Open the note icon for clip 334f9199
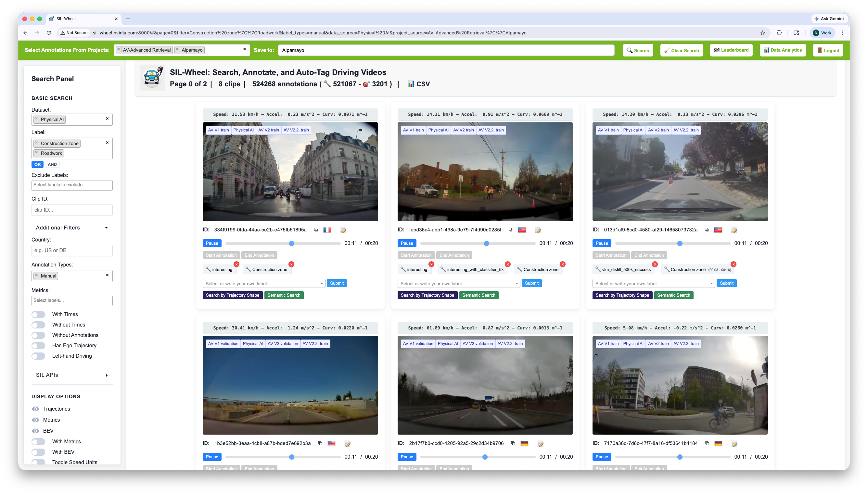Image resolution: width=868 pixels, height=494 pixels. pyautogui.click(x=343, y=230)
